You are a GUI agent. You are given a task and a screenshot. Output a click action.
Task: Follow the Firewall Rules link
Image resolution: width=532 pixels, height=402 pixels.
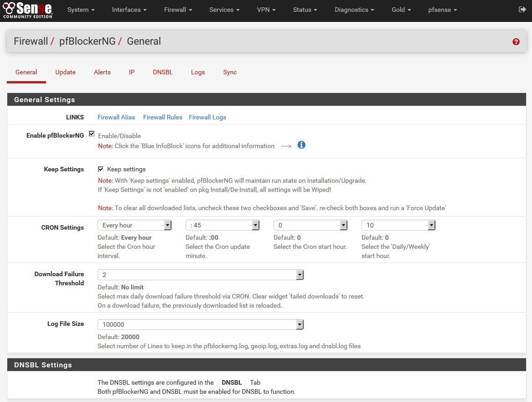point(163,117)
